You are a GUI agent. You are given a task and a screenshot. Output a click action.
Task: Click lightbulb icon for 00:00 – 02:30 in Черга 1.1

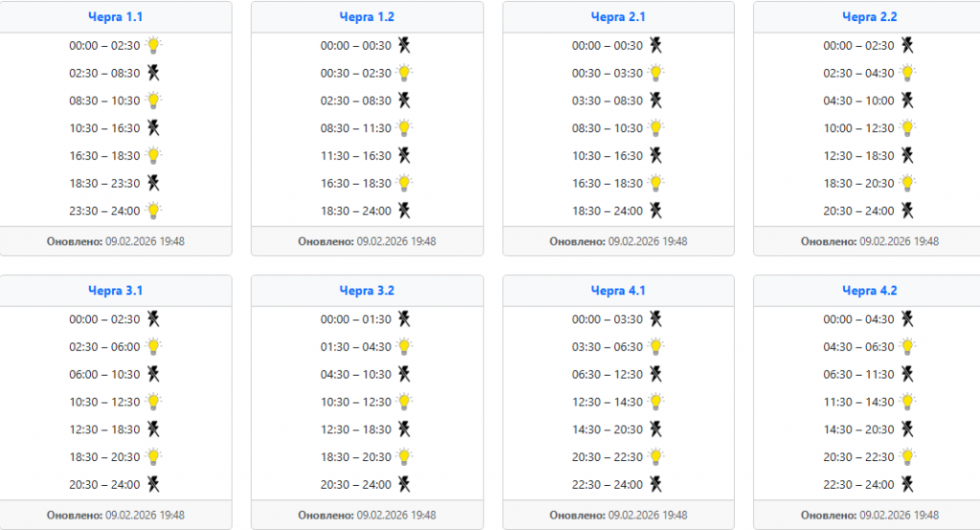click(153, 45)
